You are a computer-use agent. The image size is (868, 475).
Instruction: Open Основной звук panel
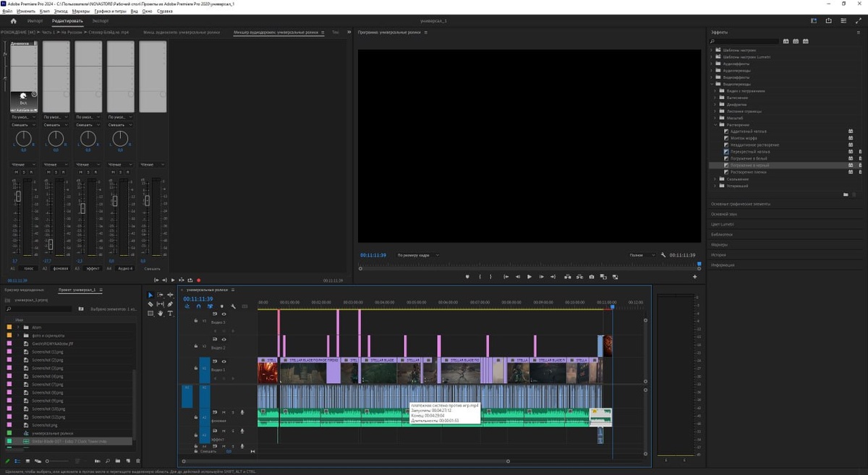click(x=724, y=214)
